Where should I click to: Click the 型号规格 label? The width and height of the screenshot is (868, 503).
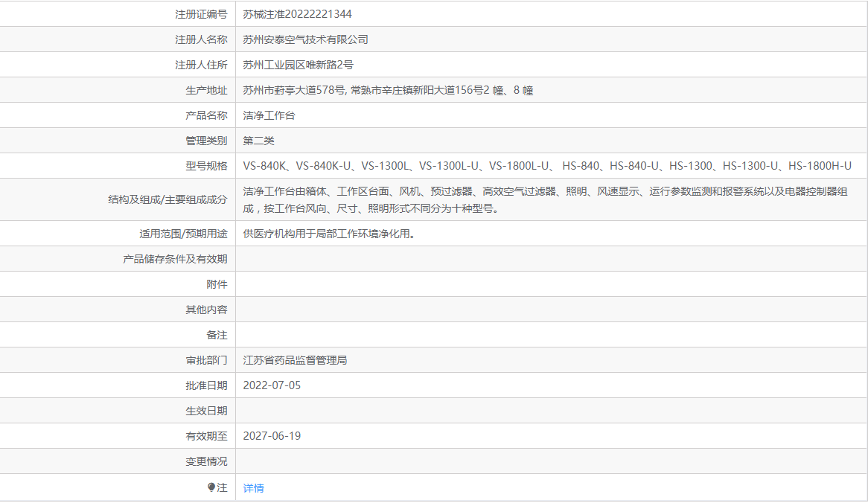(206, 166)
